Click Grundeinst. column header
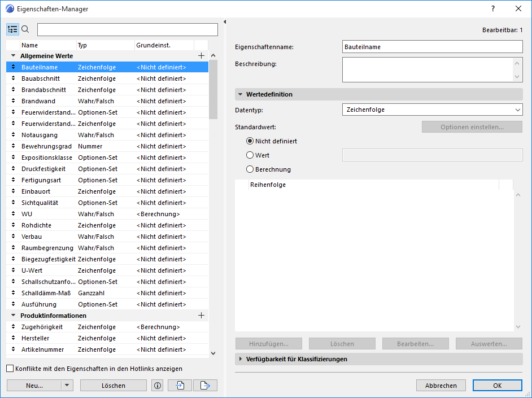Image resolution: width=532 pixels, height=398 pixels. point(164,45)
